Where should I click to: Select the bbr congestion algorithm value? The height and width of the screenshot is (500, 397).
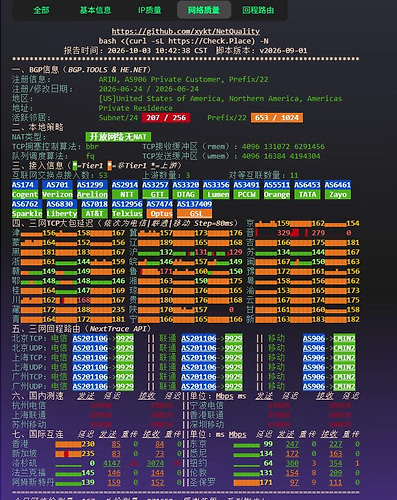(92, 146)
